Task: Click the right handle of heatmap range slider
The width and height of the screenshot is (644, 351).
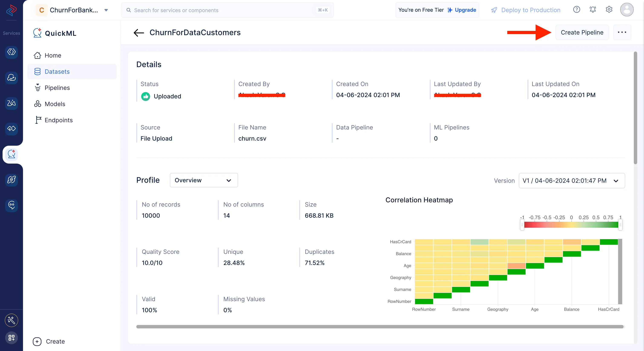Action: pos(620,224)
